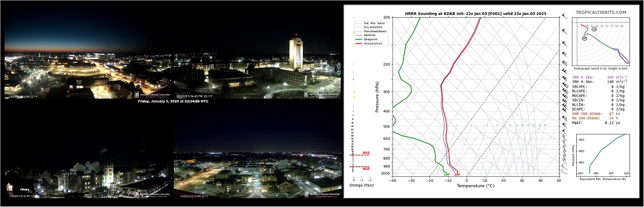Click the Northern Illinois University logo on the sunset webcam
The image size is (644, 207).
point(152,95)
